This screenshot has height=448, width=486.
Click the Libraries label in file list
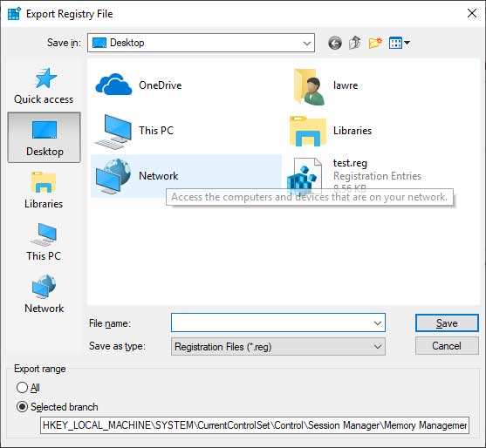click(353, 131)
